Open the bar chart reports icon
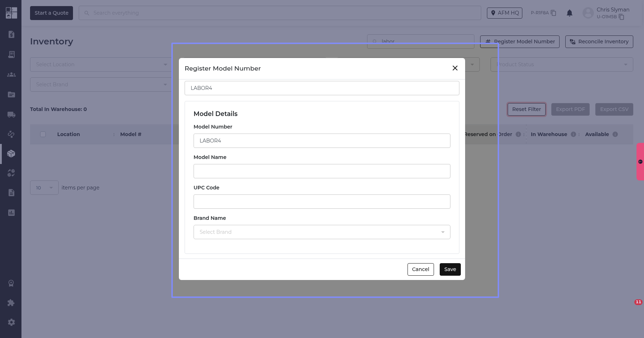Screen dimensions: 644x338 (x=11, y=213)
